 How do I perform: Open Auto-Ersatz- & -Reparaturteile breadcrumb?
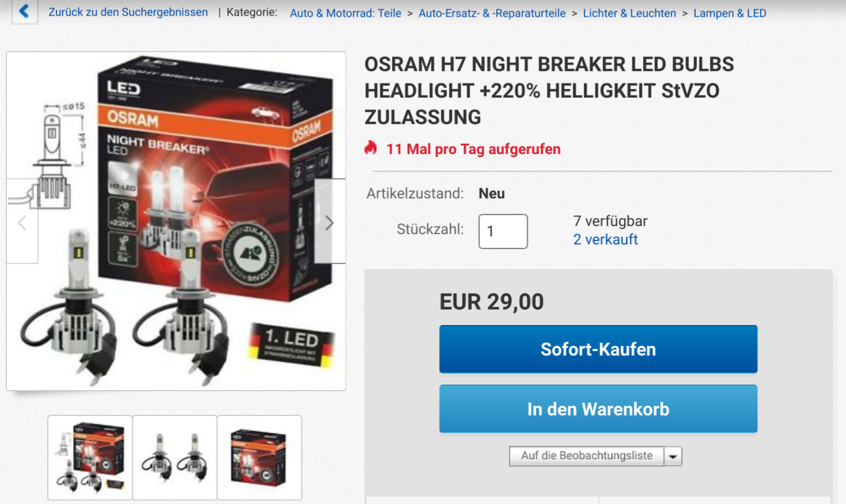(492, 13)
